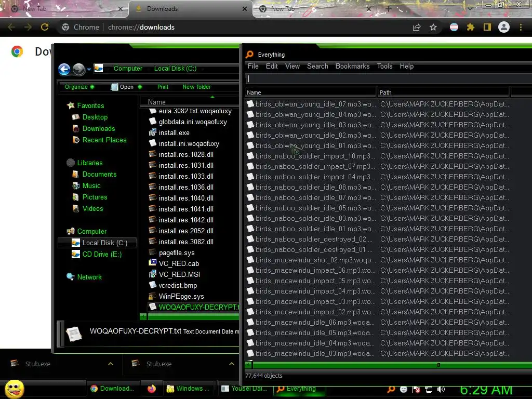
Task: Open the Help menu in Everything
Action: (406, 66)
